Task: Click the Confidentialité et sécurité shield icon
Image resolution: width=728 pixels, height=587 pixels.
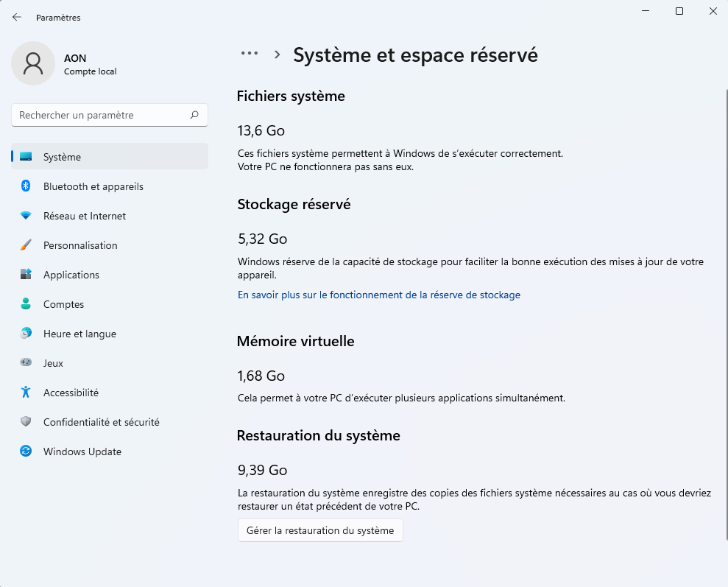Action: 26,422
